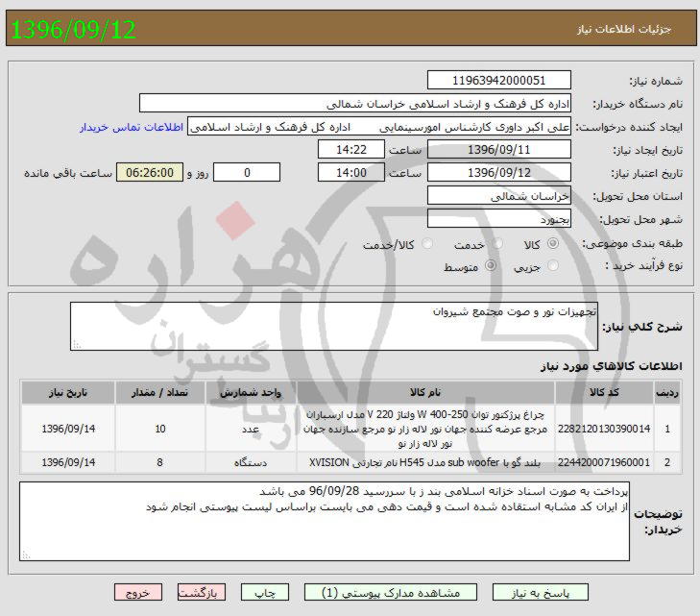Screen dimensions: 700x616
Task: Click item code 2244200071960001
Action: (604, 462)
